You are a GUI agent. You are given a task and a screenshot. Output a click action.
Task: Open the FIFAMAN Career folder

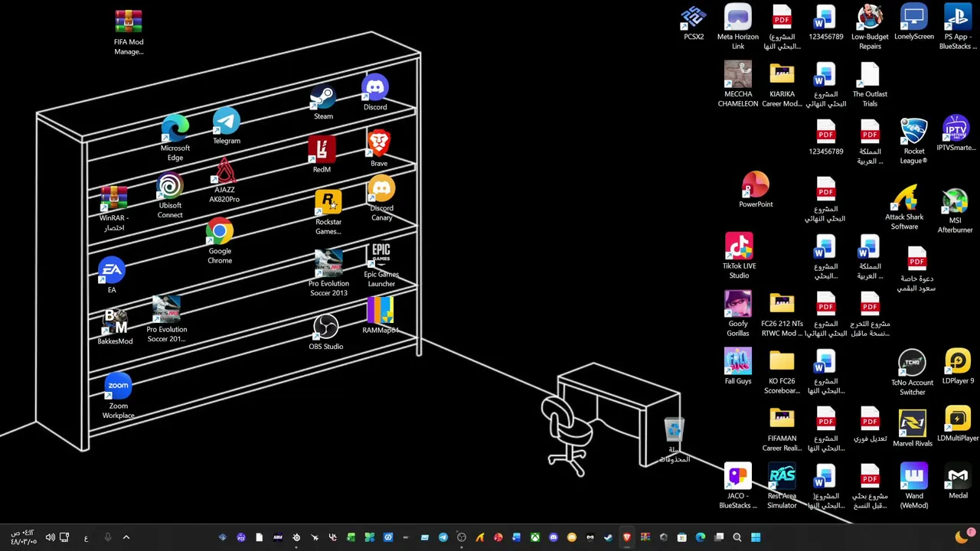[782, 429]
